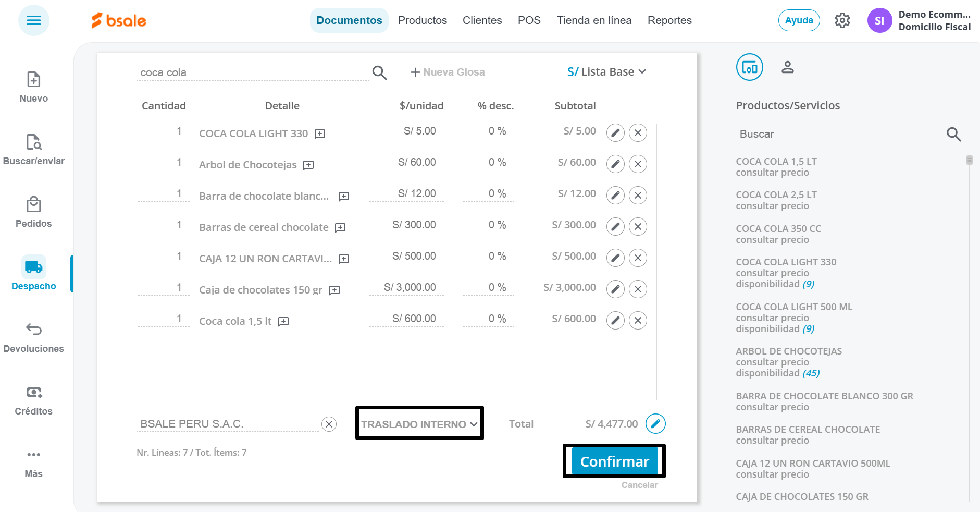Screen dimensions: 980x512
Task: Edit COCA COLA LIGHT 330 line
Action: tap(615, 132)
